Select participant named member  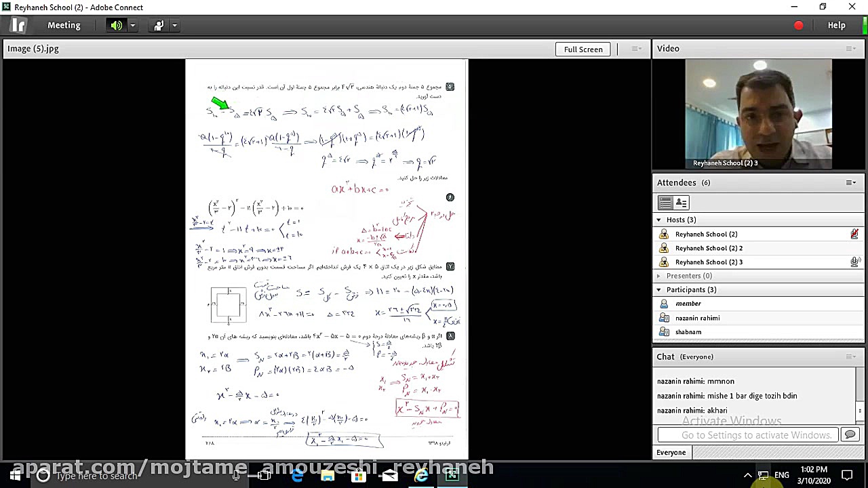pos(758,304)
